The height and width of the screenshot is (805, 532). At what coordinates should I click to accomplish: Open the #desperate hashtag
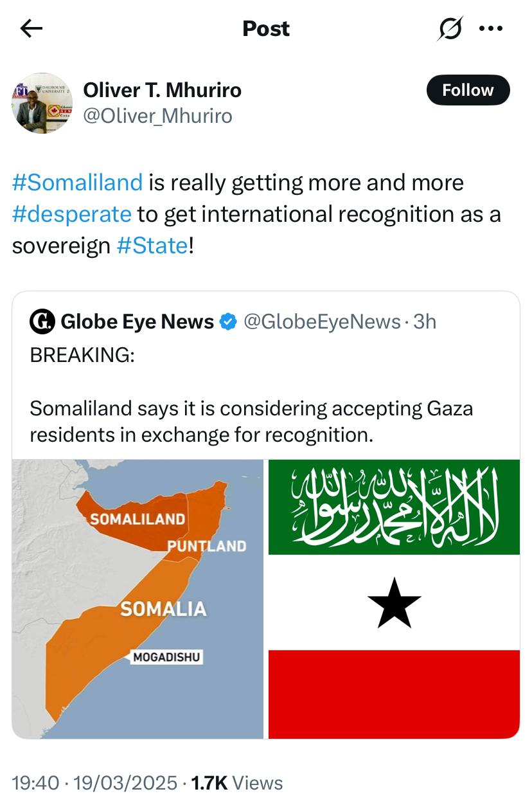pyautogui.click(x=71, y=213)
